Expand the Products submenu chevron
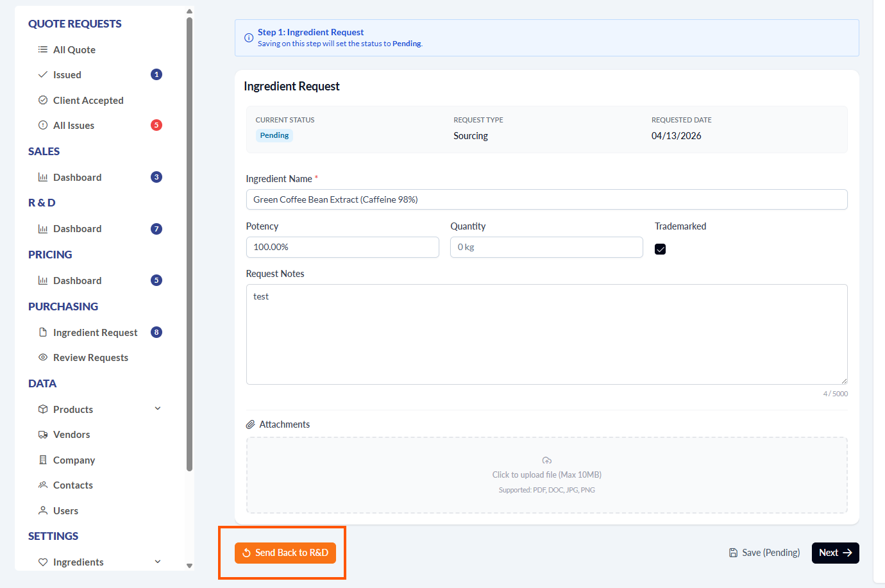Screen dimensions: 885x588 click(x=158, y=408)
